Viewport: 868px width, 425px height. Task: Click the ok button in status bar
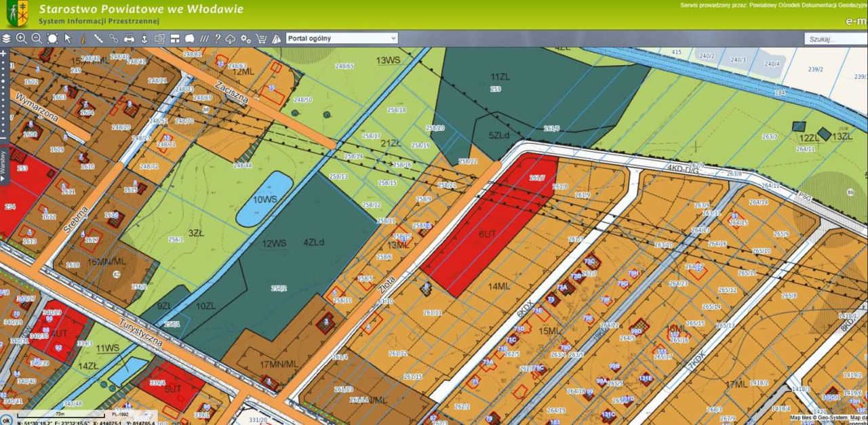coord(6,420)
